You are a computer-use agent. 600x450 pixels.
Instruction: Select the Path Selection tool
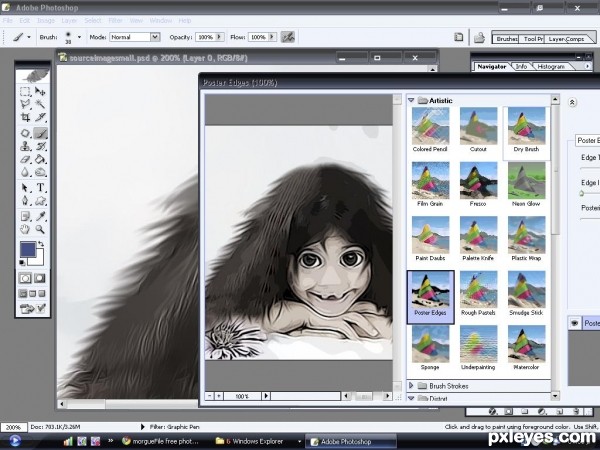tap(25, 188)
